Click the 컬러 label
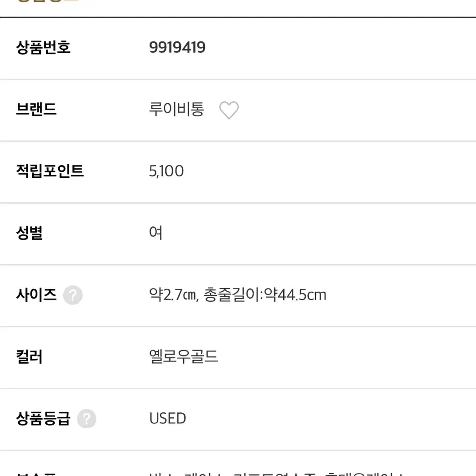The image size is (476, 476). 29,357
